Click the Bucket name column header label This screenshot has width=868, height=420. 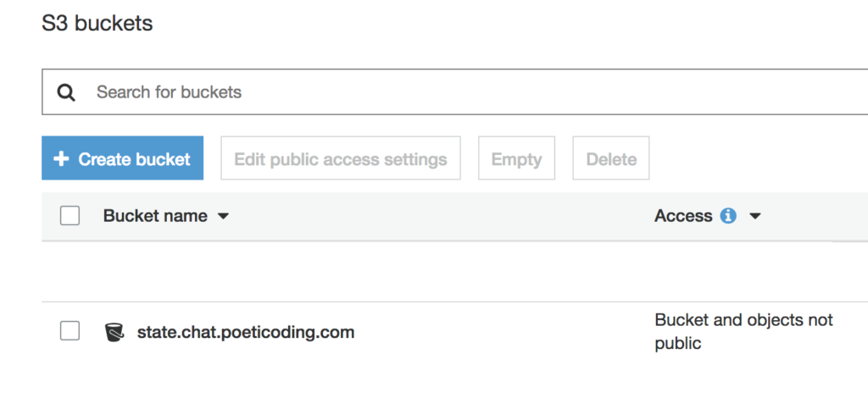click(x=155, y=216)
